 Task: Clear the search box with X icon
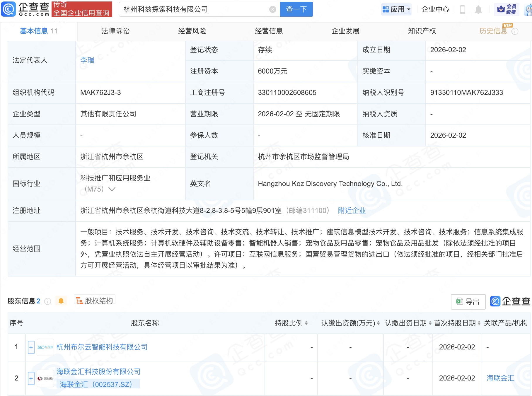[x=272, y=9]
